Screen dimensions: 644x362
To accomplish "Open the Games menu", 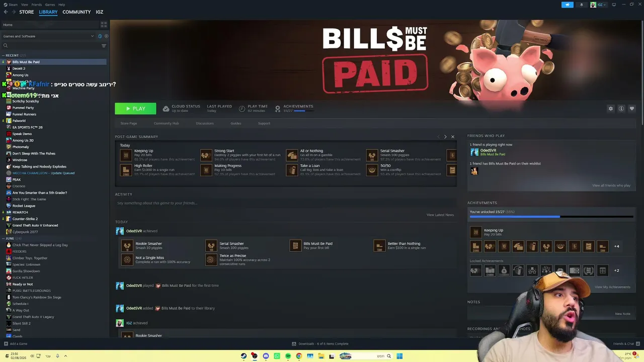I will [50, 5].
